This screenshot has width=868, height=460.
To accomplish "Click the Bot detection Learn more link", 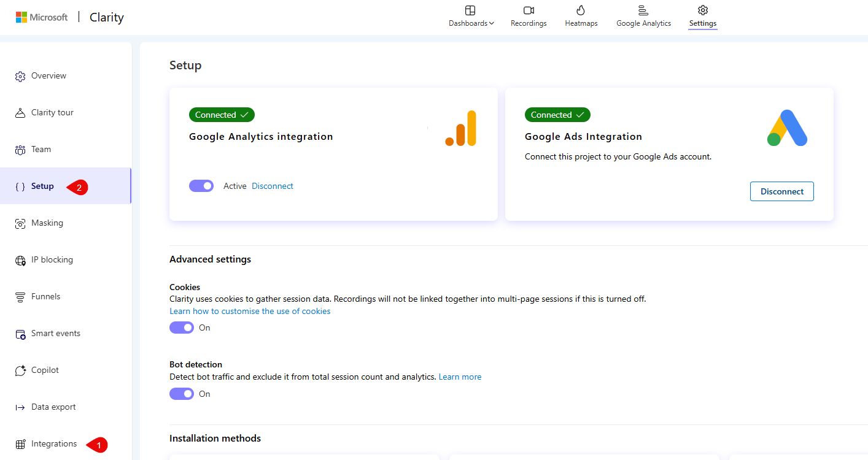I will coord(460,377).
